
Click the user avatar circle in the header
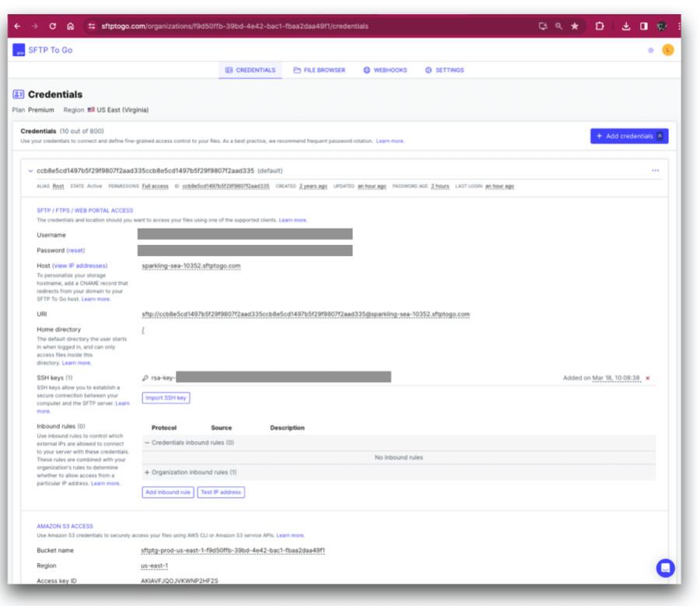pyautogui.click(x=667, y=50)
